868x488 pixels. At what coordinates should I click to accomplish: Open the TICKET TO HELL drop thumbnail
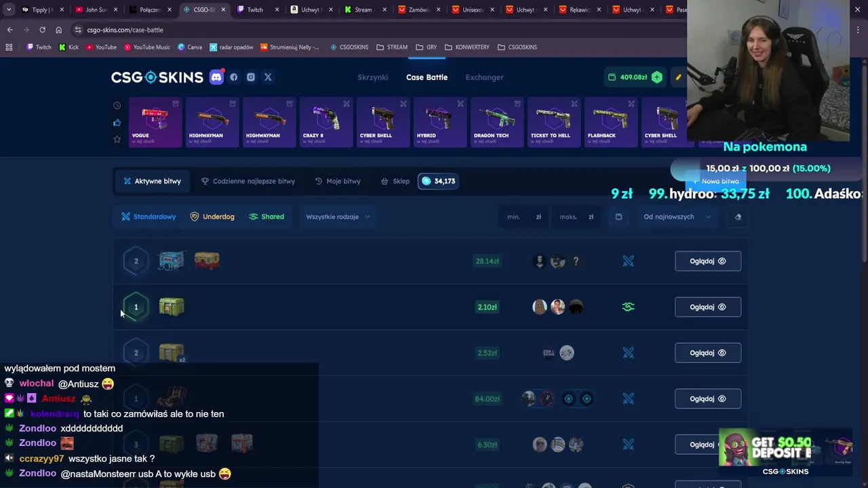554,123
